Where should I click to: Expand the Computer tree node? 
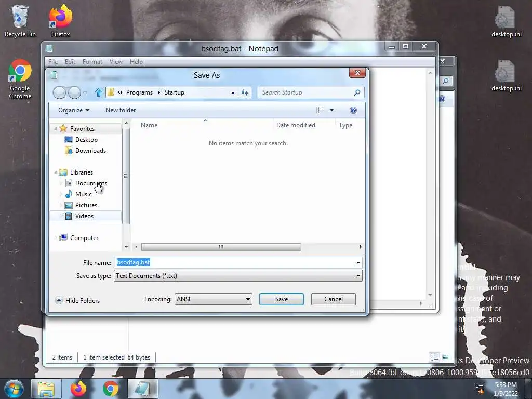[56, 238]
